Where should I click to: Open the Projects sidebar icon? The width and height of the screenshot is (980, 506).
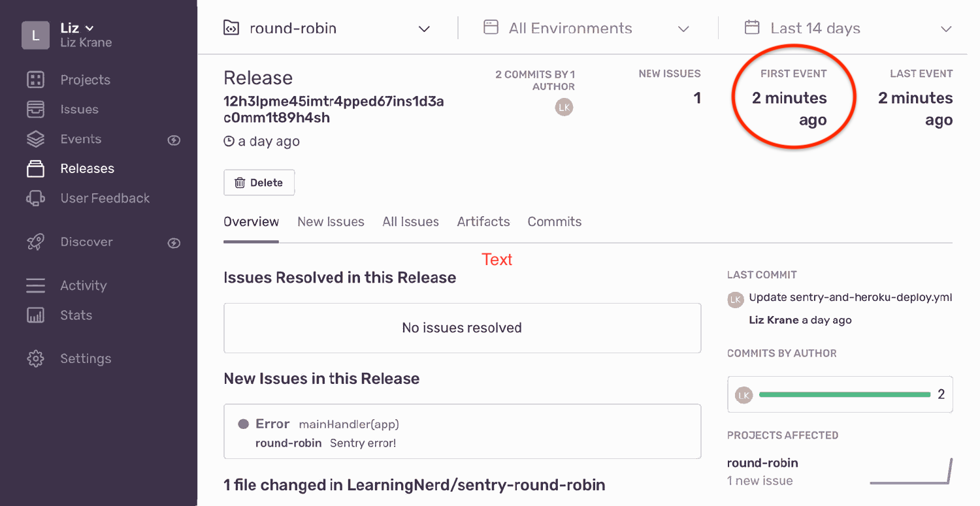[35, 80]
